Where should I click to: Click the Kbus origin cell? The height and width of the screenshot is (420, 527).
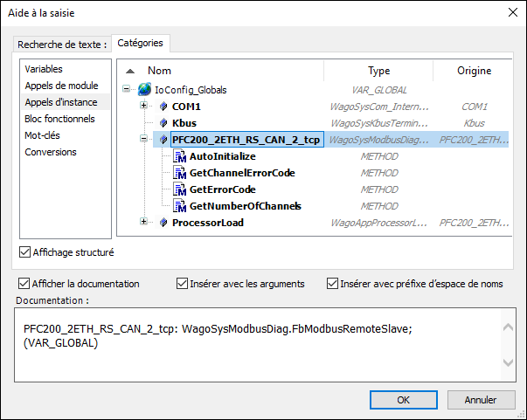pos(474,123)
